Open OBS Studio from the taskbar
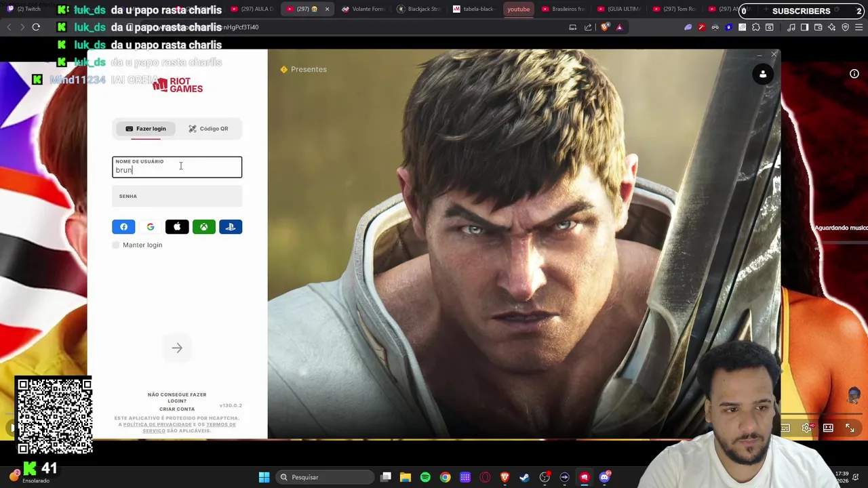This screenshot has height=488, width=868. [545, 477]
